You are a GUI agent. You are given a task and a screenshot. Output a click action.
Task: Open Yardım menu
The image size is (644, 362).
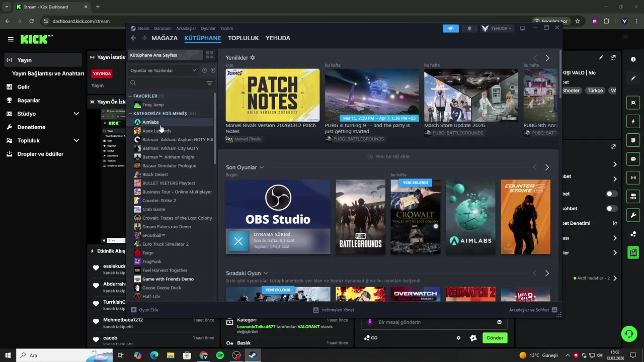tap(226, 28)
